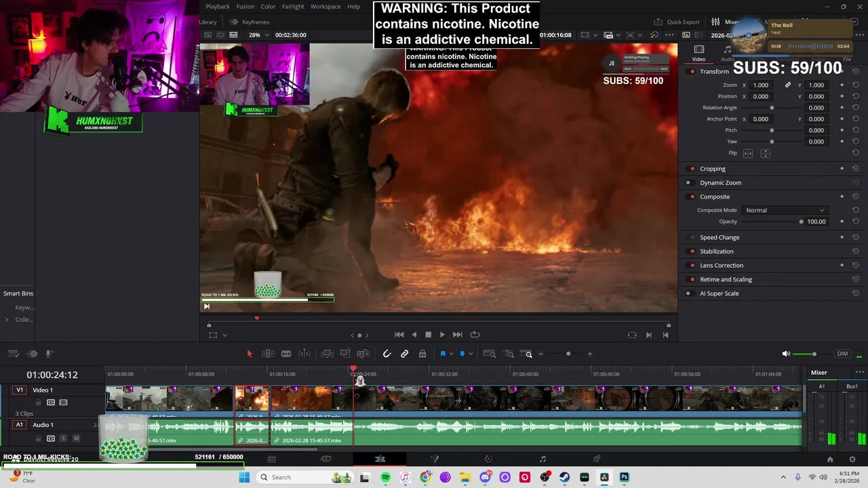Image resolution: width=868 pixels, height=488 pixels.
Task: Click the Insert Clip icon
Action: 327,354
